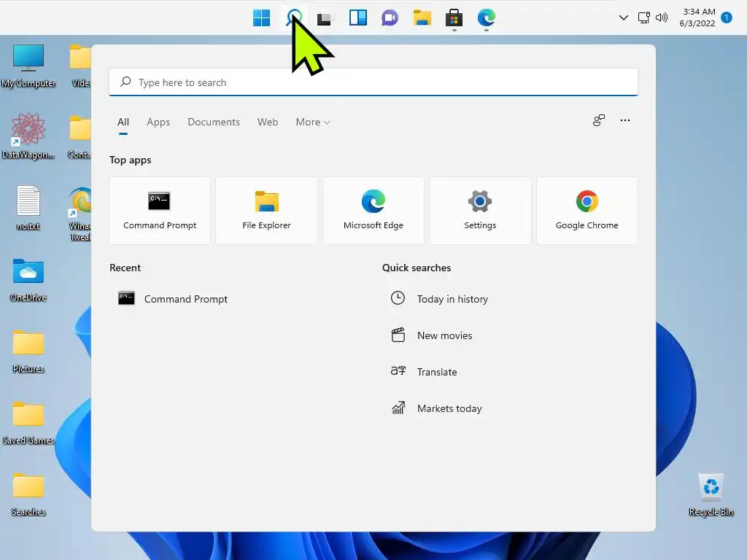This screenshot has width=747, height=560.
Task: Select the All search tab
Action: (123, 122)
